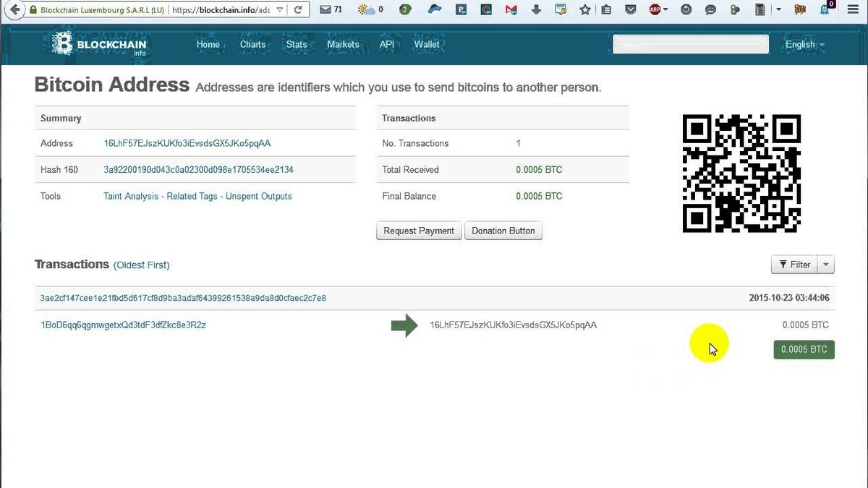Select the Final Balance value 0.0005 BTC

click(539, 197)
